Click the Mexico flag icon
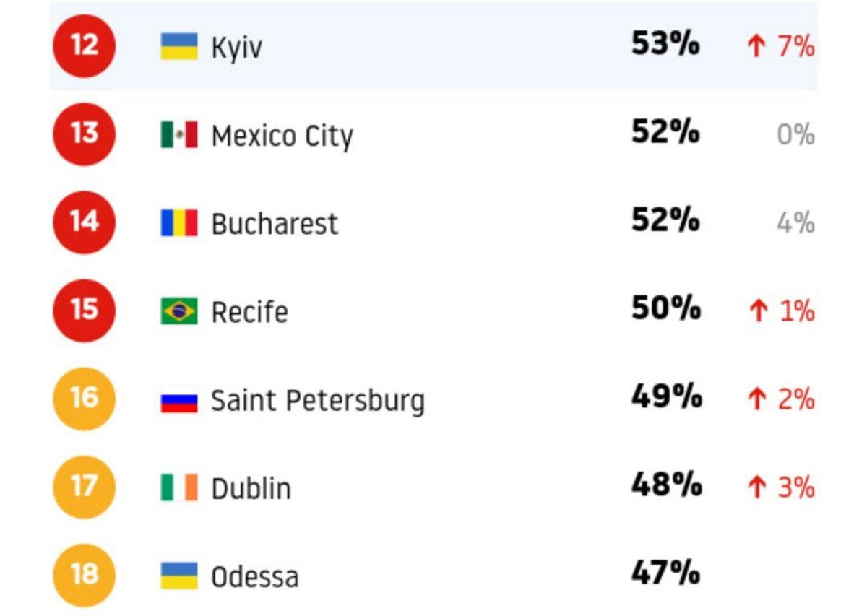This screenshot has width=867, height=616. [x=178, y=135]
